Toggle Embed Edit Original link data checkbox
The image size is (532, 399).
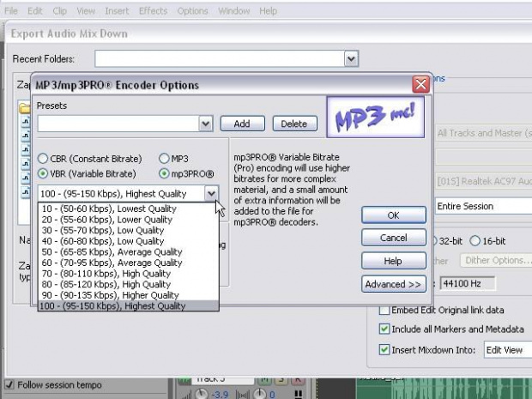pos(384,310)
